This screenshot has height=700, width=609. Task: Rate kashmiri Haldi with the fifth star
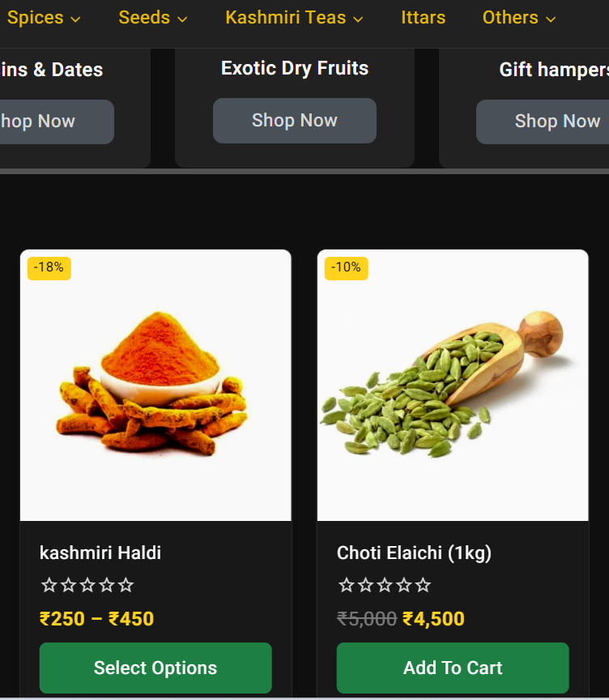(126, 585)
